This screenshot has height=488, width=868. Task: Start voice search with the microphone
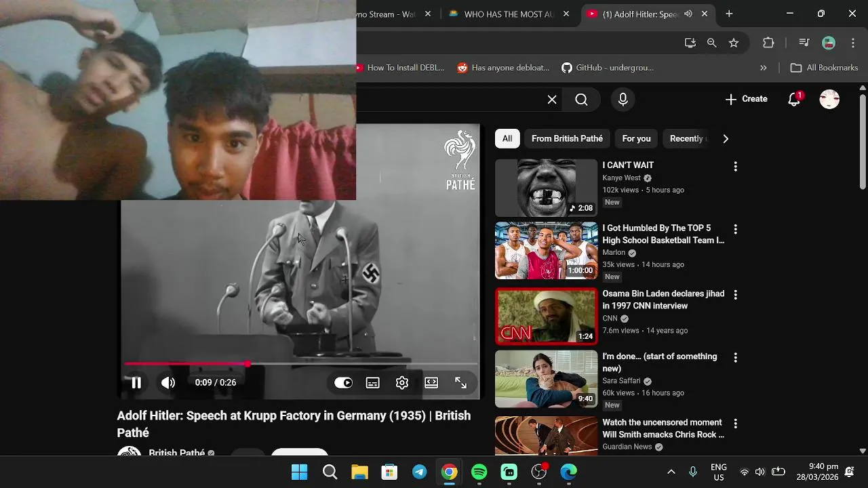pos(623,100)
